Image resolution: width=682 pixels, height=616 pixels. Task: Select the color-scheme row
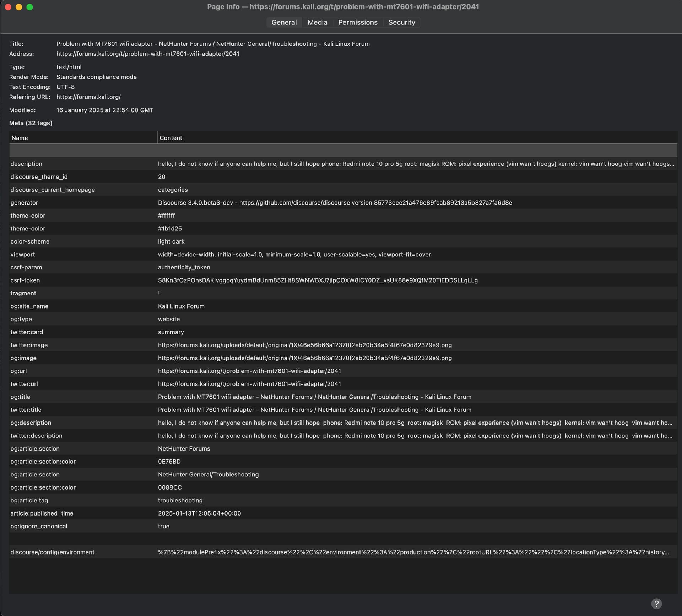(x=343, y=241)
